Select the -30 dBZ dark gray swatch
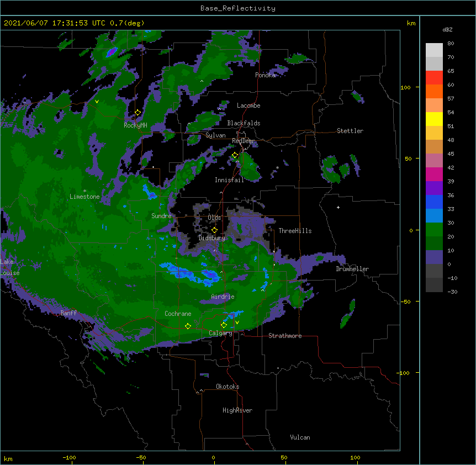 pyautogui.click(x=434, y=285)
